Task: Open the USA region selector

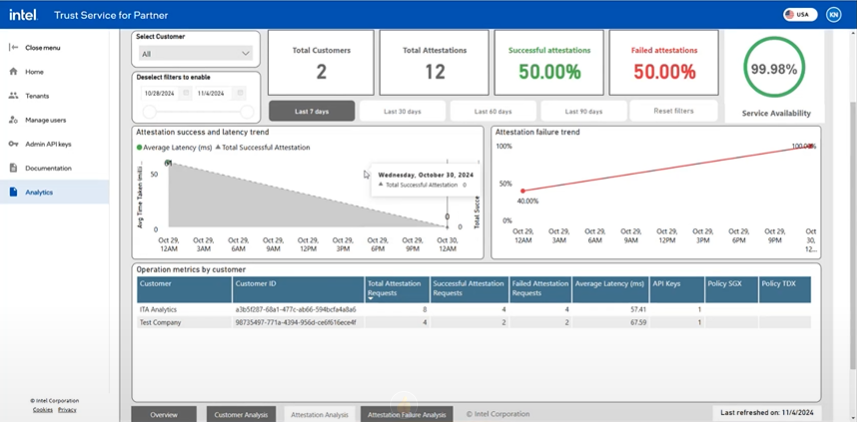Action: coord(800,15)
